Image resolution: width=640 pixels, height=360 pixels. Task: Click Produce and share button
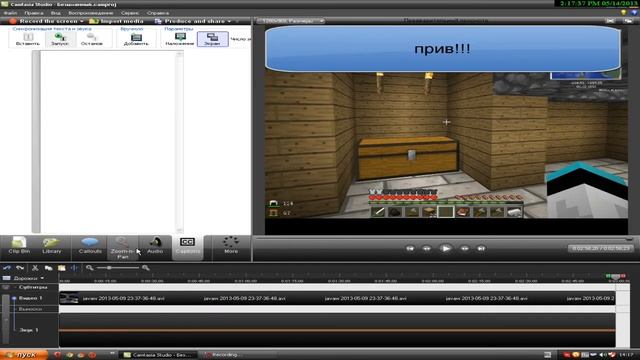tap(190, 21)
